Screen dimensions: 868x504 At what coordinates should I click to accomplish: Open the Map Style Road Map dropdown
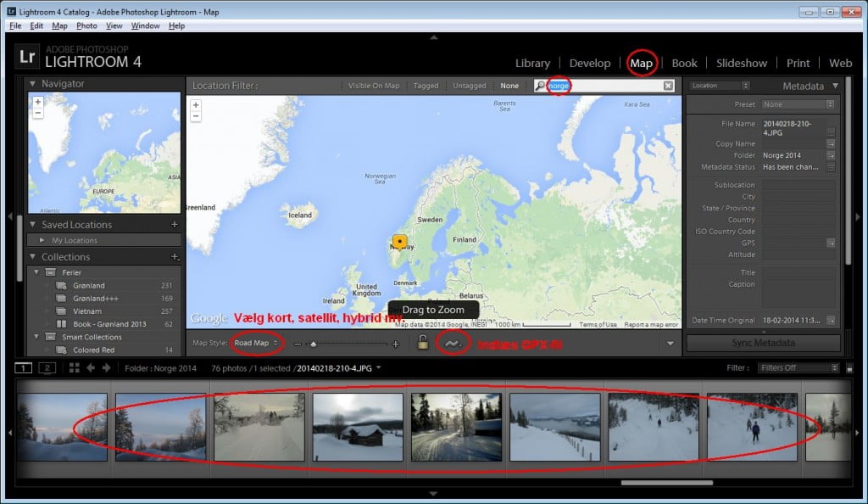[256, 343]
